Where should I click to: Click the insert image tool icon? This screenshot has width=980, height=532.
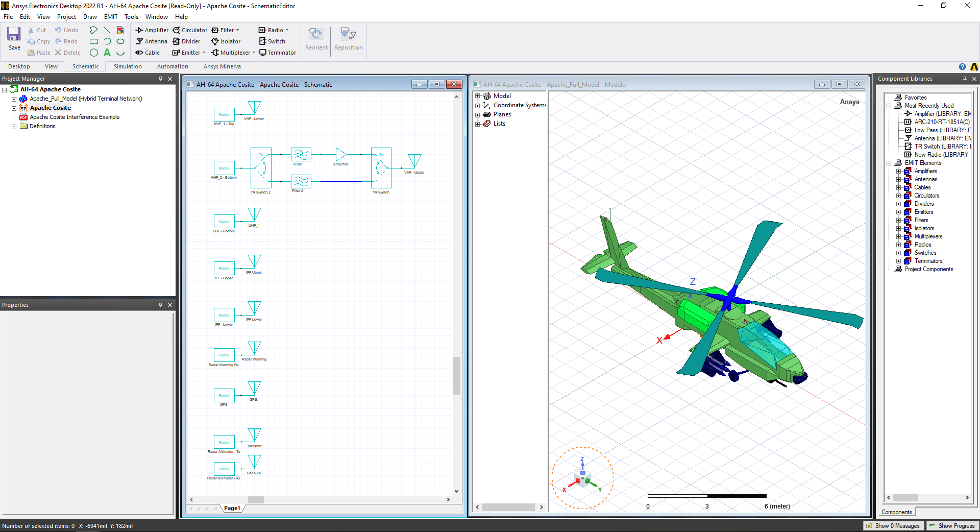pos(120,30)
